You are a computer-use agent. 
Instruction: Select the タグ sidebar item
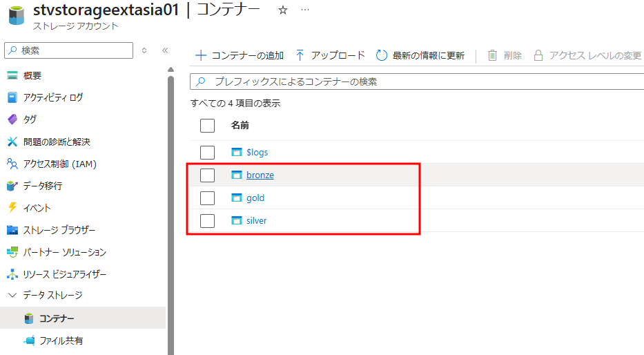coord(30,119)
